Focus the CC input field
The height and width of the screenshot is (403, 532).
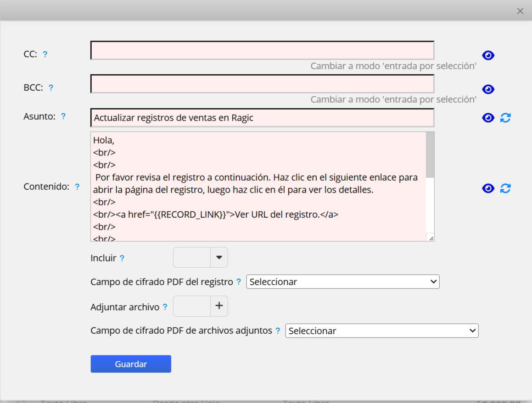262,50
